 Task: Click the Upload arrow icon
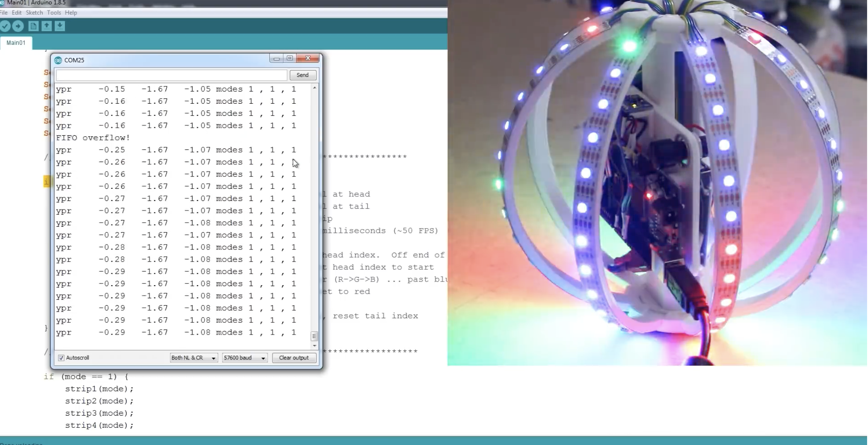click(x=18, y=26)
